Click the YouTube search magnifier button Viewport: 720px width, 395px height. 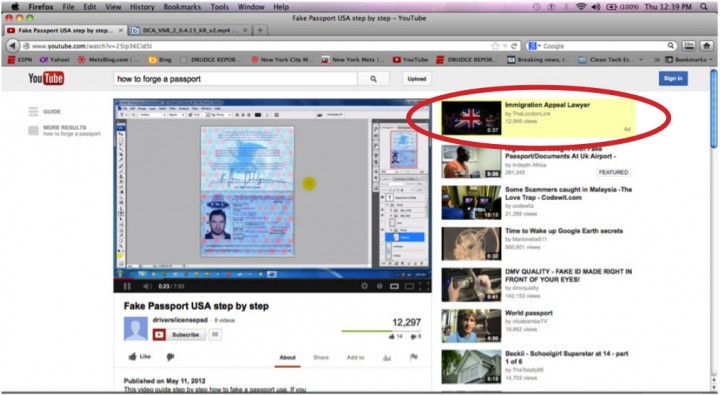tap(373, 79)
